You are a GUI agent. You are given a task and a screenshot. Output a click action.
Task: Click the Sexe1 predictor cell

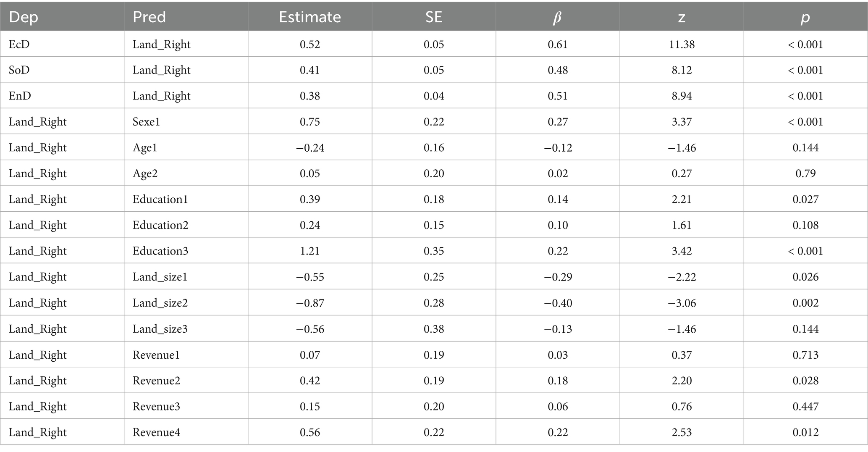(x=146, y=122)
